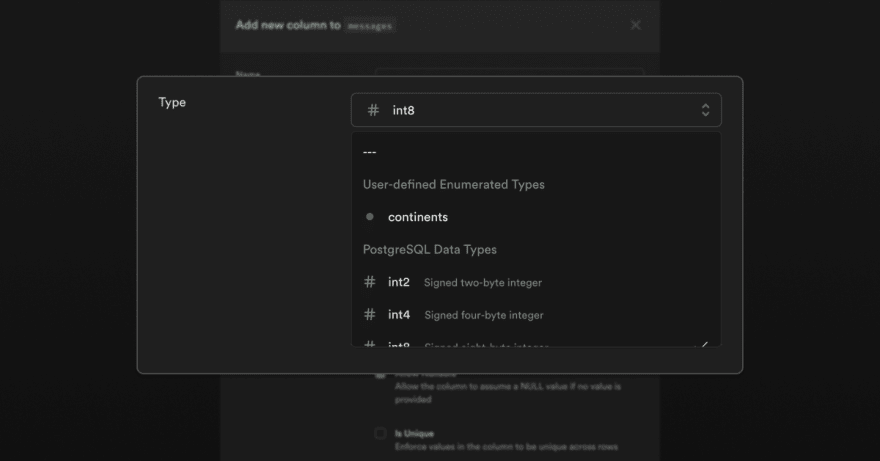Click the hash icon beside int4

click(x=369, y=314)
